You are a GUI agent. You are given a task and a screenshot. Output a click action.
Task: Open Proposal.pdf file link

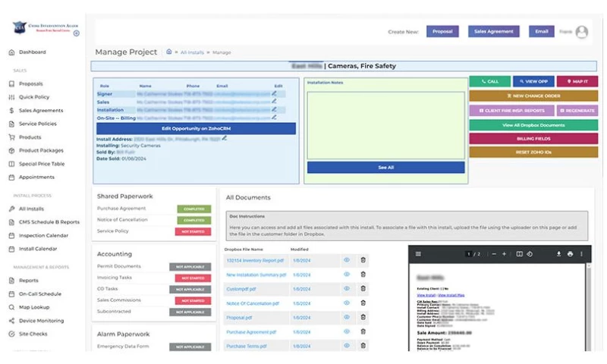pos(239,318)
